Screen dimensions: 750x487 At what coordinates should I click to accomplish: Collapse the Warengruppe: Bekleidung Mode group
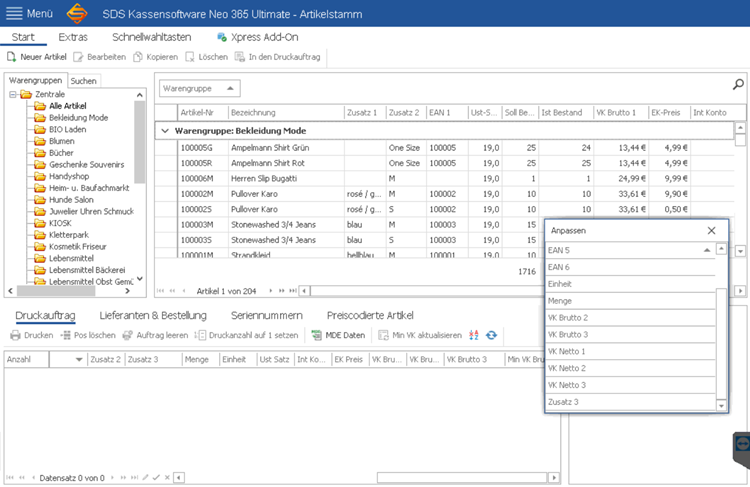tap(165, 131)
